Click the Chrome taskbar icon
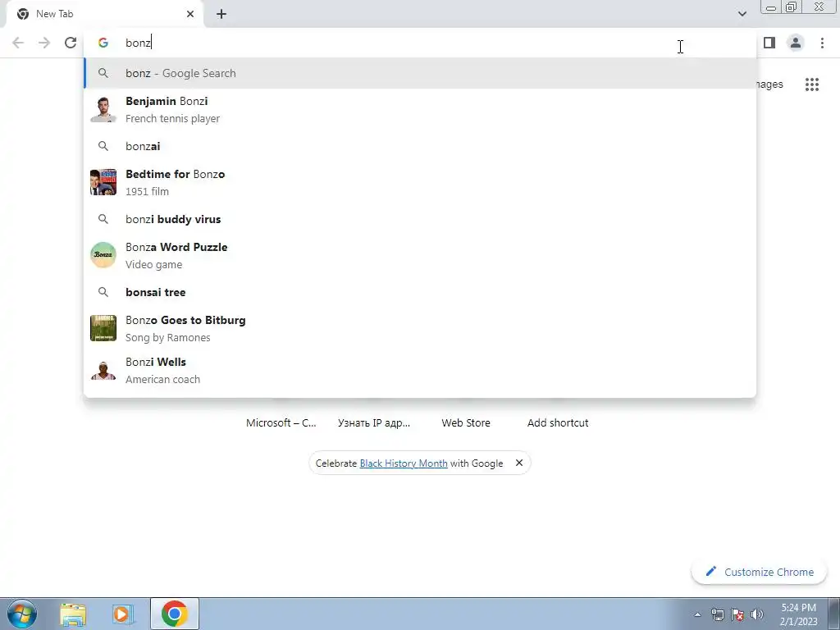 175,614
